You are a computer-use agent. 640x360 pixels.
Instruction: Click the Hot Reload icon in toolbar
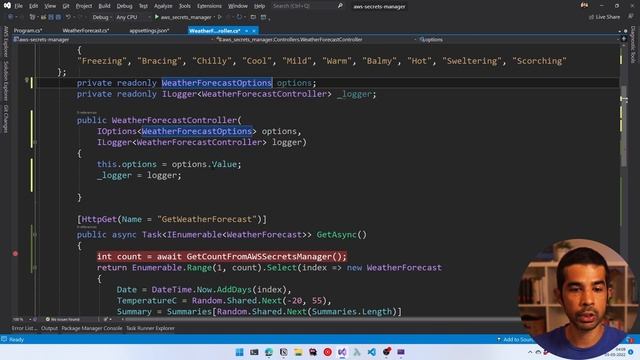click(239, 17)
